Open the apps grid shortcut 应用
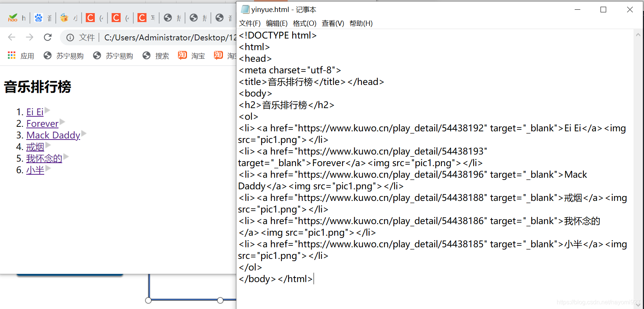 [x=21, y=56]
